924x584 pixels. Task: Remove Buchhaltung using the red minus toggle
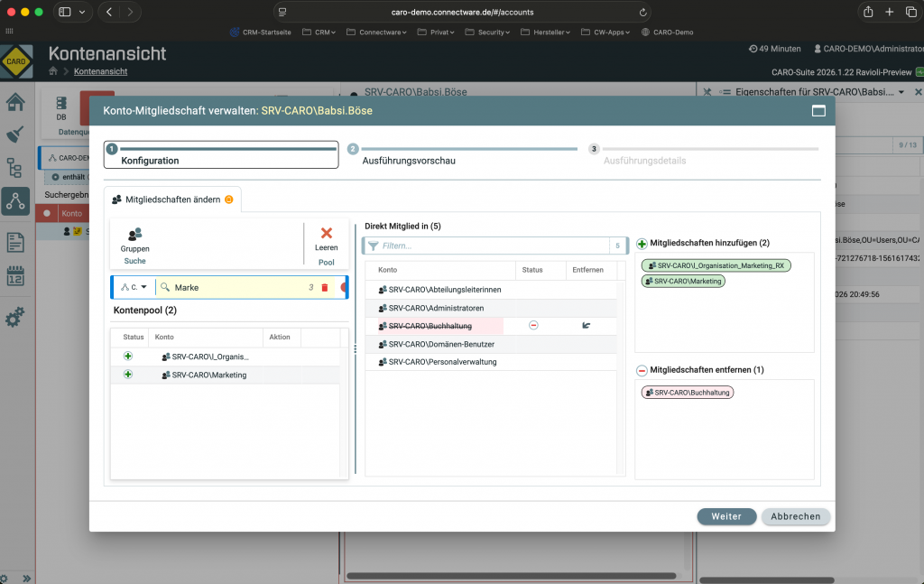tap(533, 325)
